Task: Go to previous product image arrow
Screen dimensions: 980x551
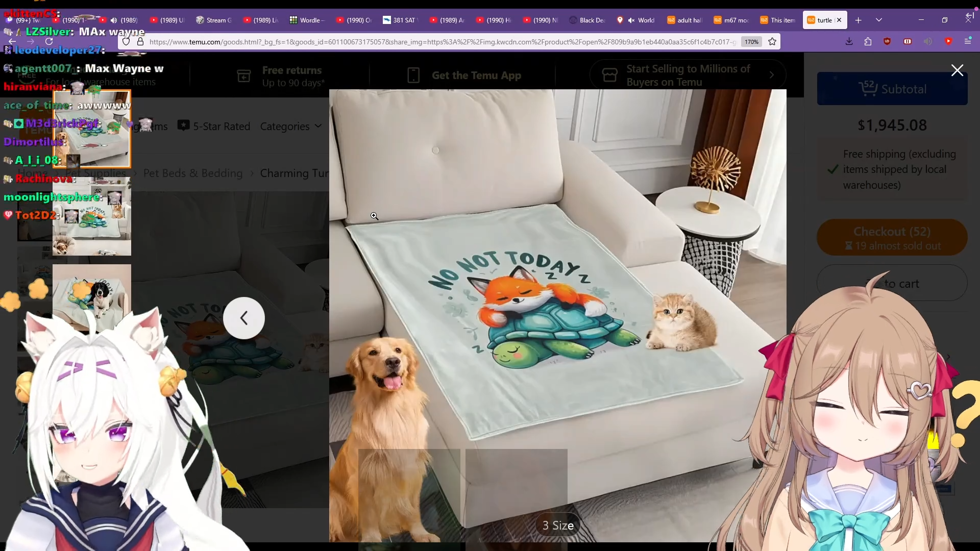Action: 244,318
